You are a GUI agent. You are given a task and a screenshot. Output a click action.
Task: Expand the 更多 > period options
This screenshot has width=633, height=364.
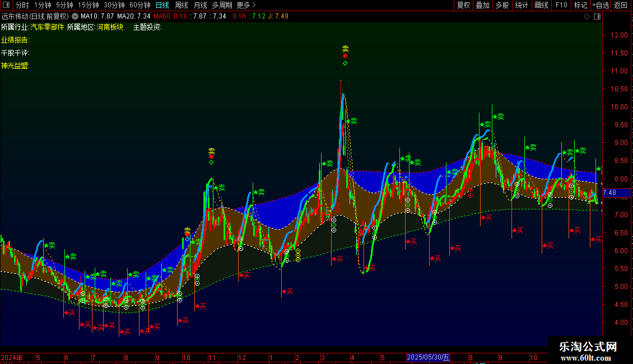point(246,5)
